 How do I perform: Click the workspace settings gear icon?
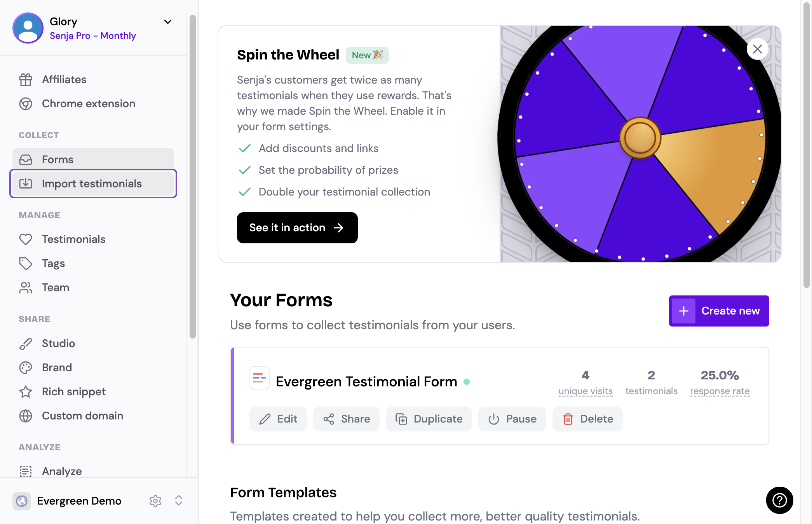(x=155, y=501)
